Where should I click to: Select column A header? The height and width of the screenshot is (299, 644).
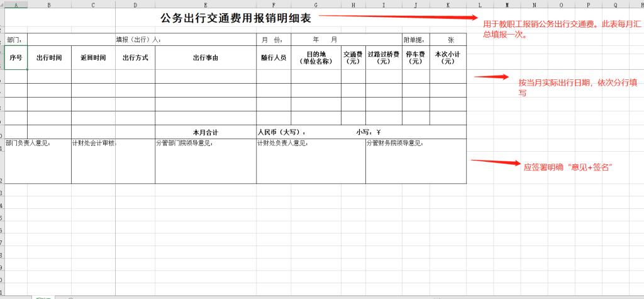(16, 4)
